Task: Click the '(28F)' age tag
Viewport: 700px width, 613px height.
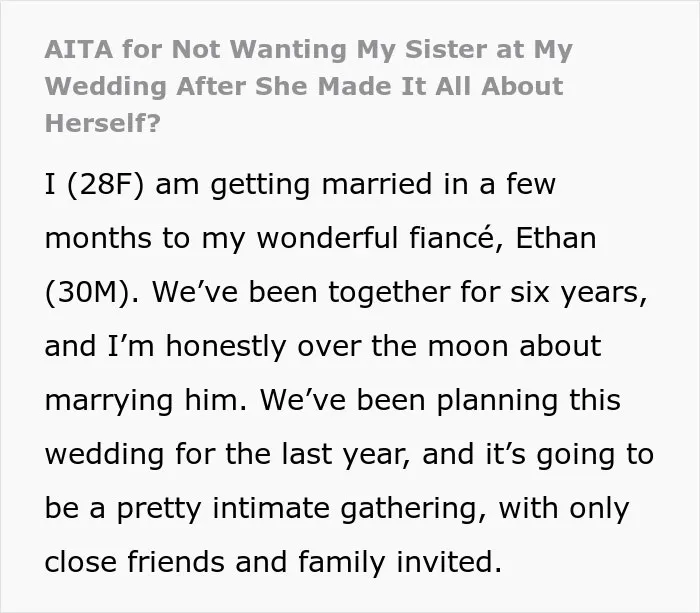Action: tap(105, 184)
